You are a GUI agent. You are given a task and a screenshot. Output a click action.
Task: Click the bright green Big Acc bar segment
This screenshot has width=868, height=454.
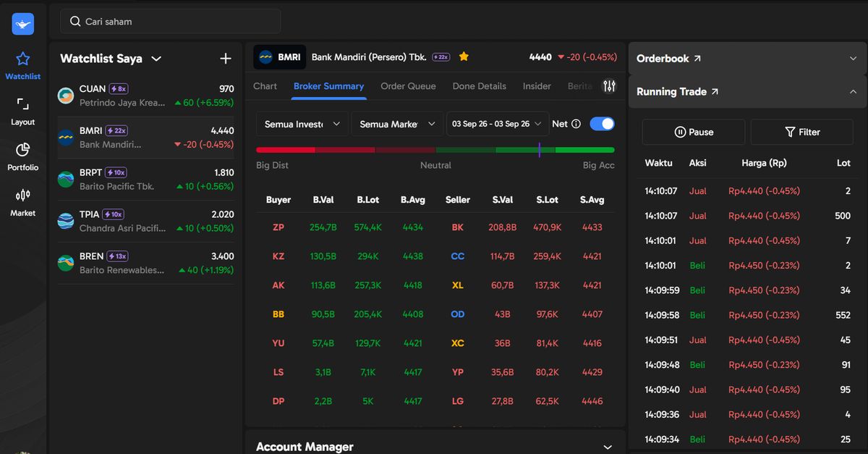pos(585,150)
